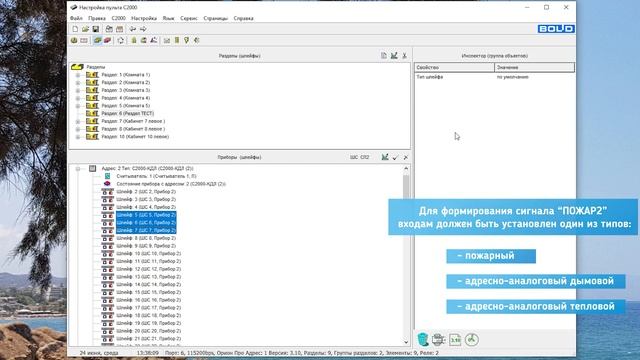Select Шлейф 15 (ШС 15, Прибор 2)
640x360 pixels.
[x=148, y=292]
